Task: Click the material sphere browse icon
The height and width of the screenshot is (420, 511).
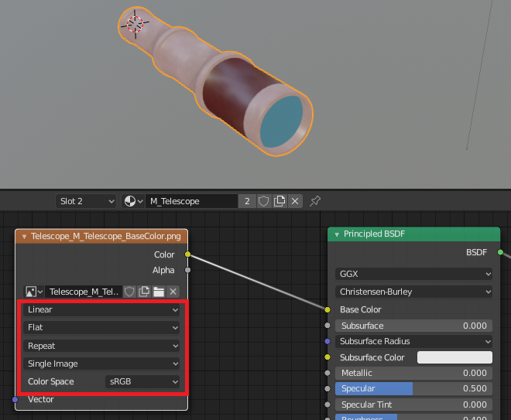Action: tap(133, 201)
